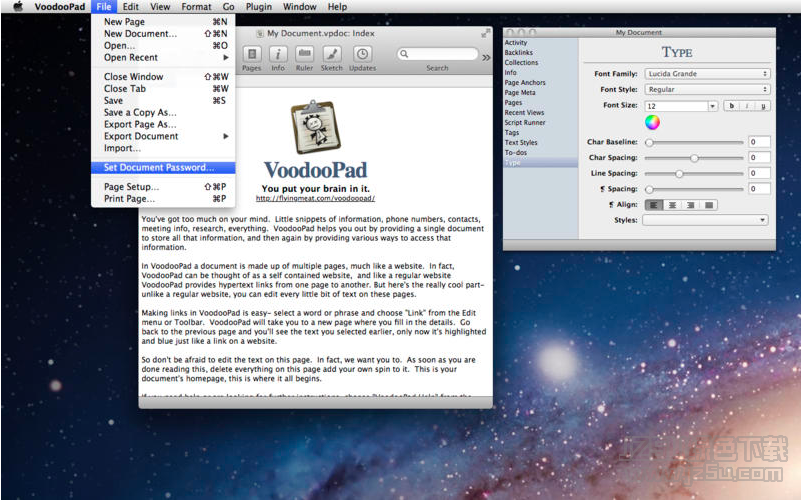Choose Open... from File menu
Viewport: 801px width, 500px height.
click(163, 45)
